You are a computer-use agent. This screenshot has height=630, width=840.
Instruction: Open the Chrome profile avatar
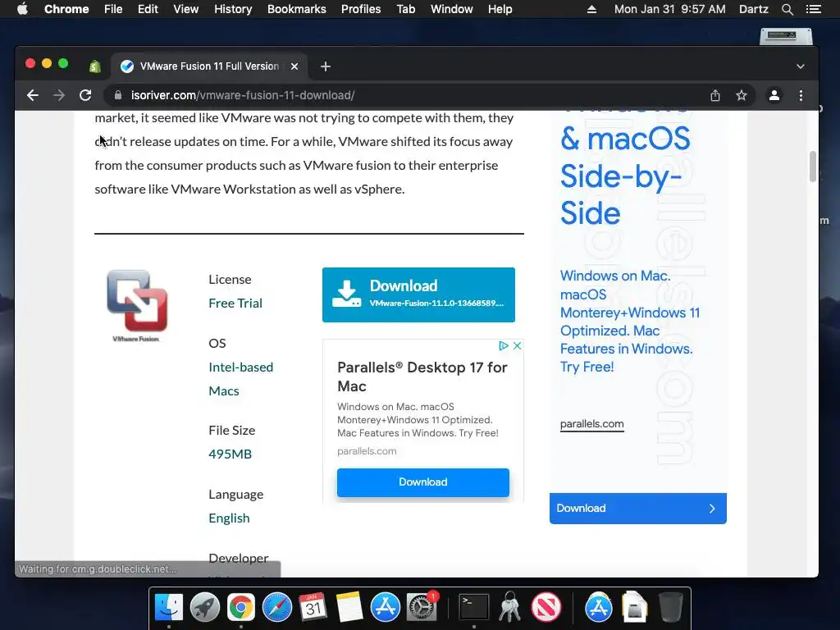point(774,95)
